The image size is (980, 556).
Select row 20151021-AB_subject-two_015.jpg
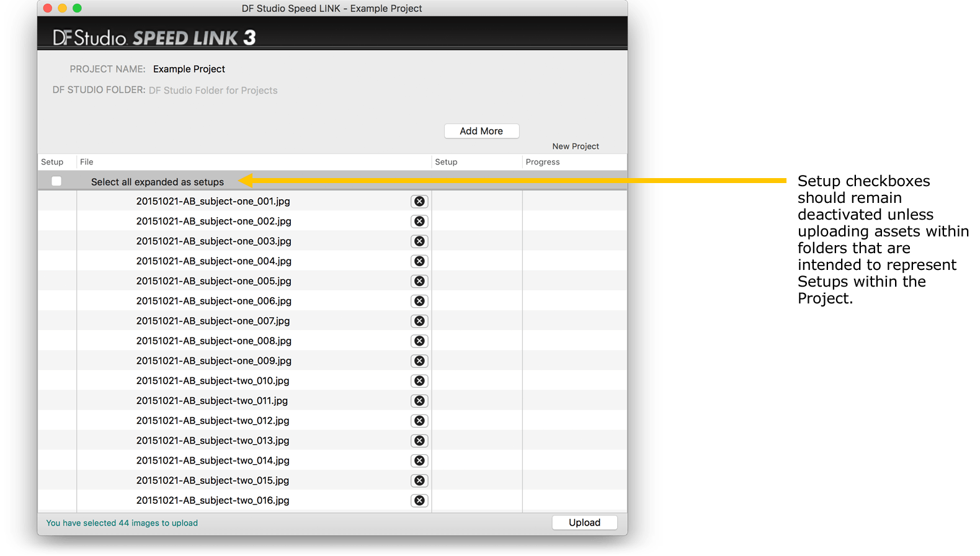pos(332,480)
